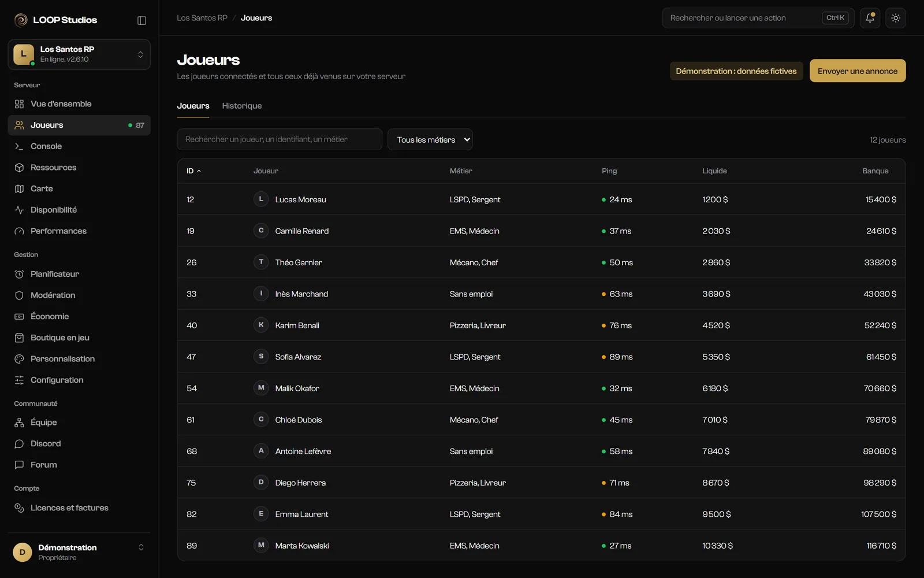Select the Joueurs tab under the heading
The width and height of the screenshot is (924, 578).
click(193, 106)
